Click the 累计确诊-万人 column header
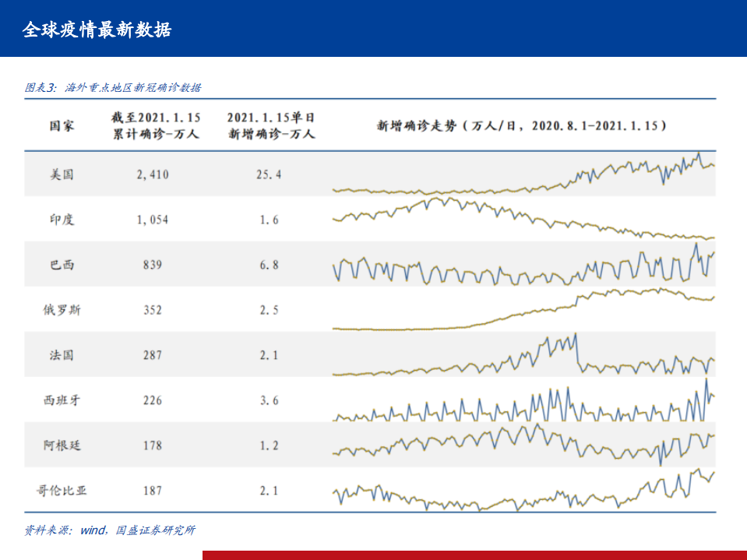The image size is (747, 560). (x=155, y=125)
